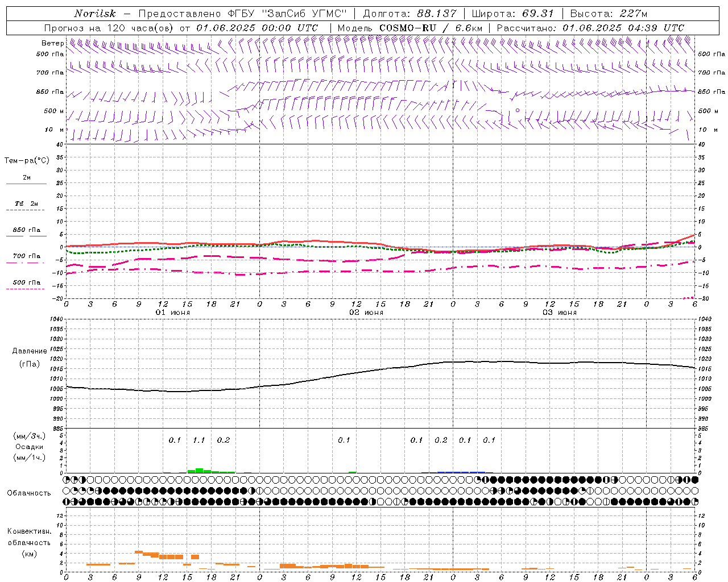This screenshot has height=582, width=728.
Task: Click the red solid line sample under '2м'
Action: [26, 184]
